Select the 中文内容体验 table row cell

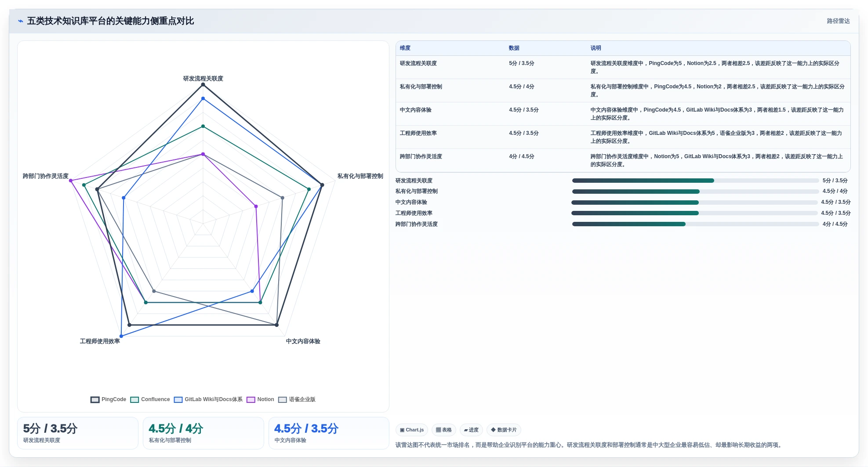point(416,110)
